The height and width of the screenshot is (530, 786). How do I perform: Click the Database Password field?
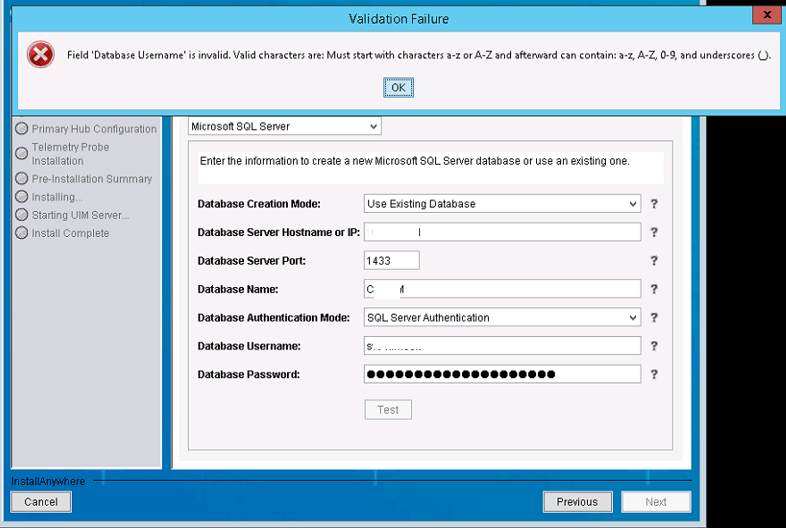502,375
